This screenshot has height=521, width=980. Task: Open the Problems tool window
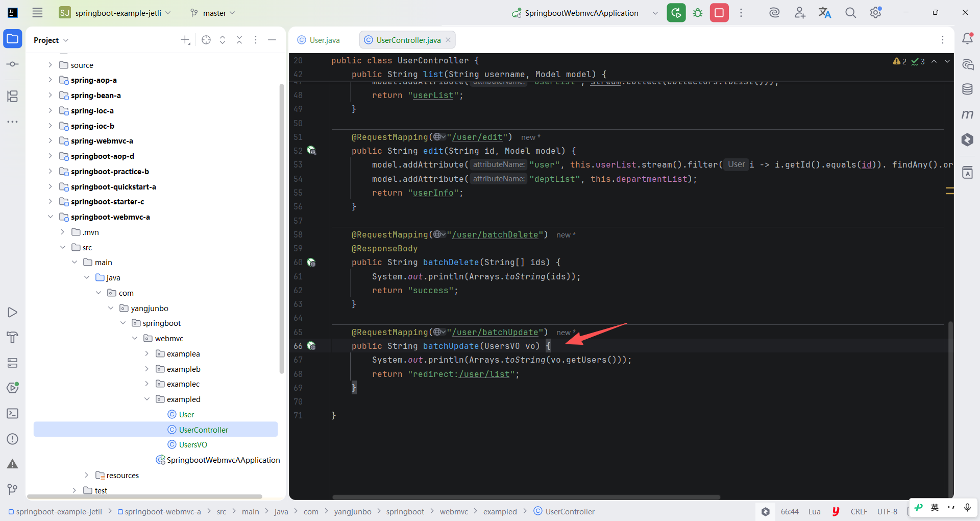[13, 439]
